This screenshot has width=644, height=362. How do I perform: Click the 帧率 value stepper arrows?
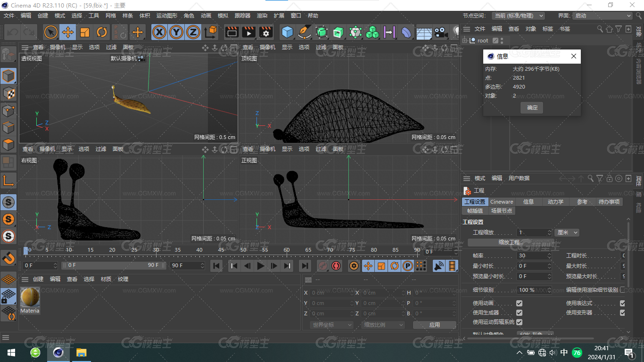point(549,255)
